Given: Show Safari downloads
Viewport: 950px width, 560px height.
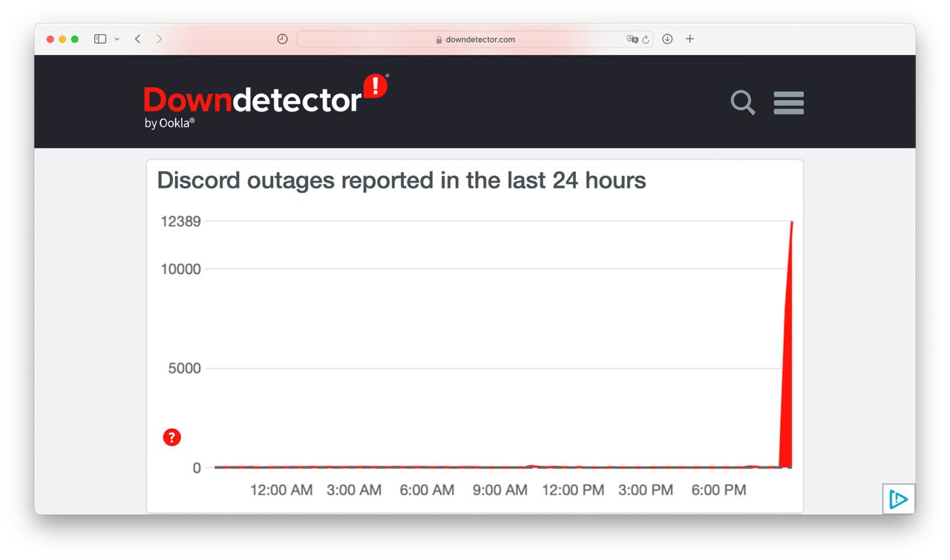Looking at the screenshot, I should [x=667, y=39].
